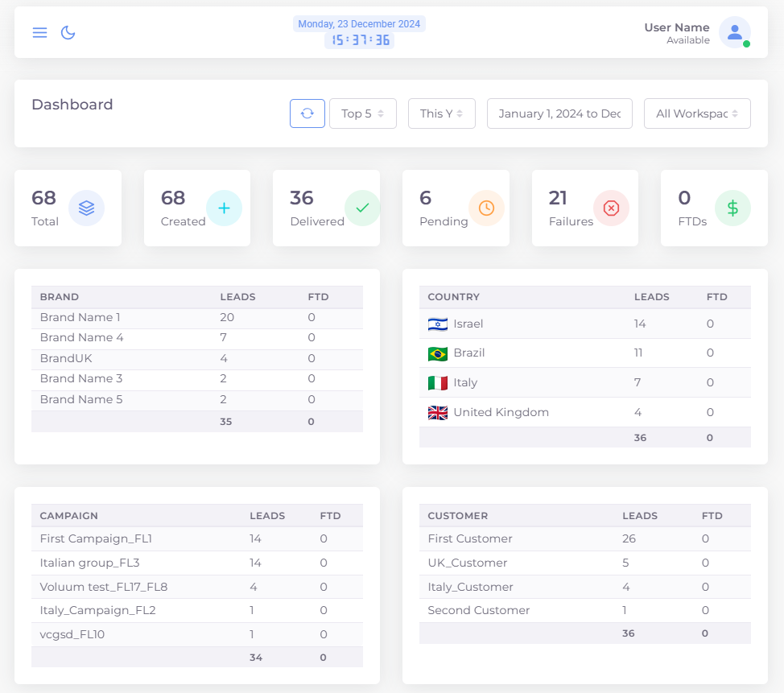784x693 pixels.
Task: Click the user avatar icon
Action: coord(735,32)
